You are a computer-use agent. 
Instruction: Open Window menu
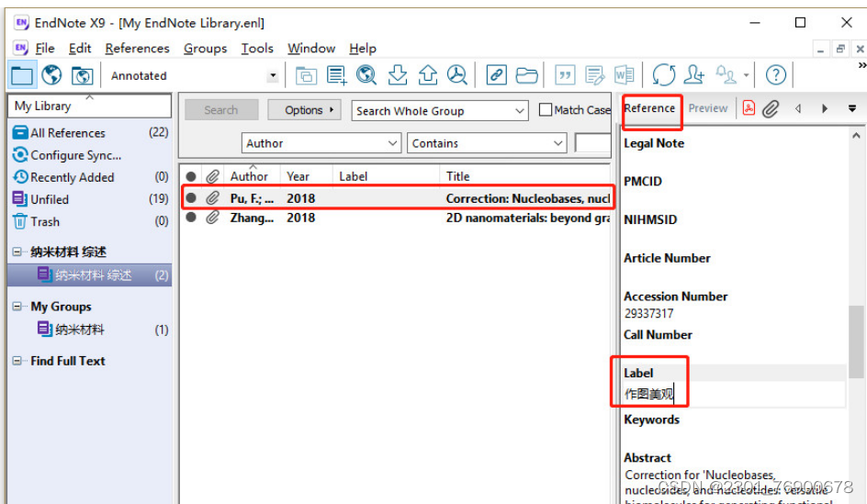pos(311,49)
